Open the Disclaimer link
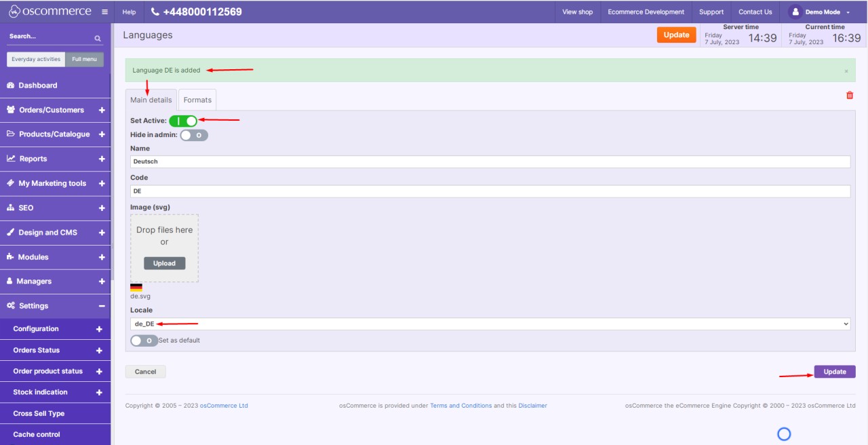 pyautogui.click(x=533, y=406)
